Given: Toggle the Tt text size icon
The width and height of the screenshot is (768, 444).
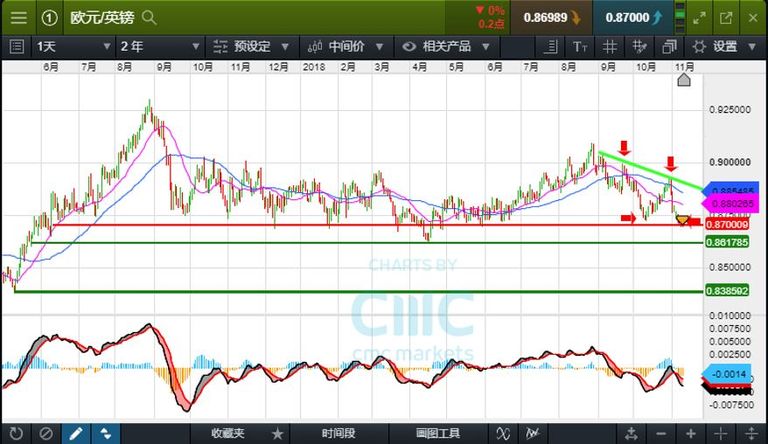Looking at the screenshot, I should click(x=580, y=47).
